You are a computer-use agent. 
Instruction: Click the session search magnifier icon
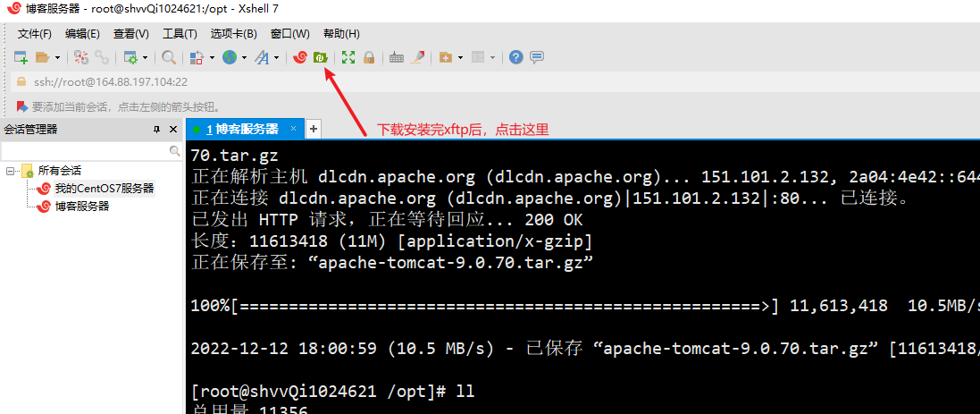(175, 151)
